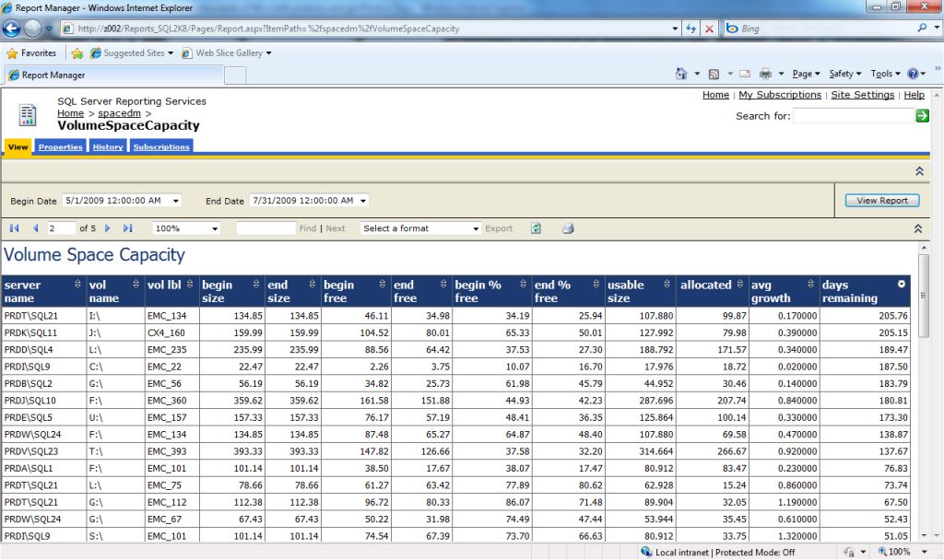944x560 pixels.
Task: Toggle sort on allocated column
Action: [x=738, y=285]
